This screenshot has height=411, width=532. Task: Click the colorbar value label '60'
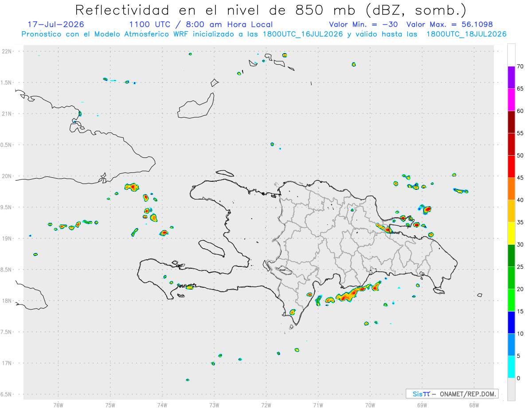tap(520, 111)
